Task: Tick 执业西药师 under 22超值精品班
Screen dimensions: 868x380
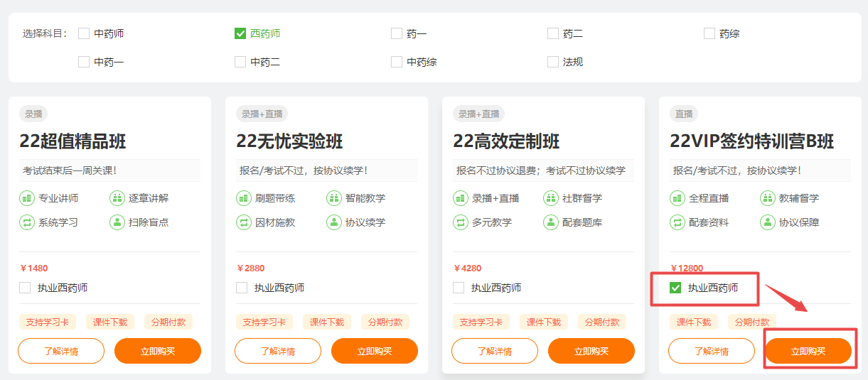Action: tap(26, 288)
